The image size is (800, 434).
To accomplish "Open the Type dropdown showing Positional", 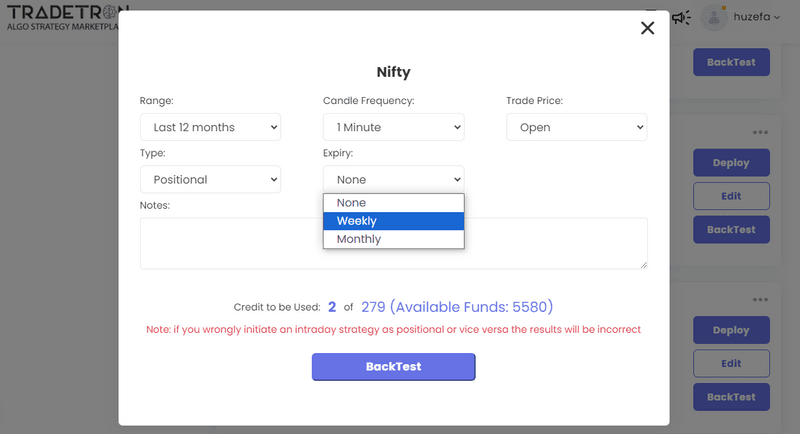I will [211, 179].
